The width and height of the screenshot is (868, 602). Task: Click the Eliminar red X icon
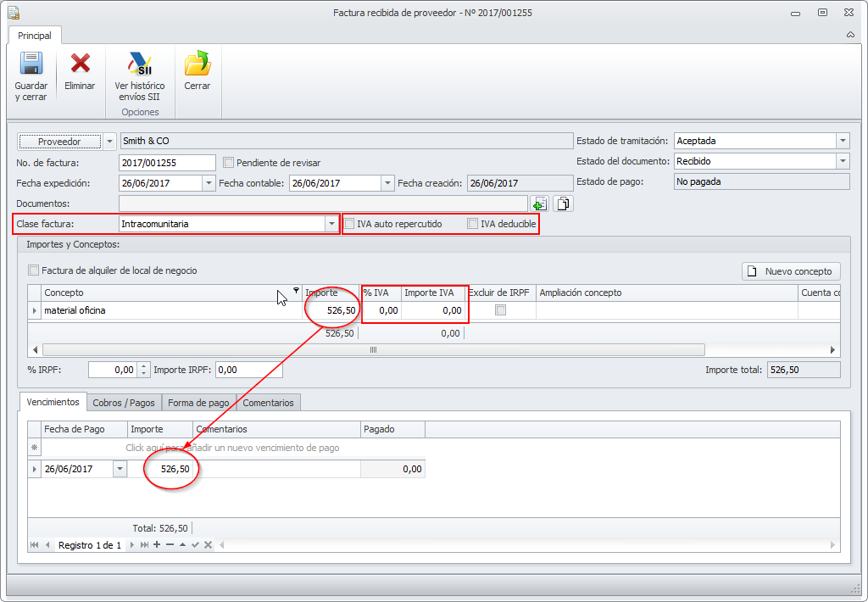(80, 65)
